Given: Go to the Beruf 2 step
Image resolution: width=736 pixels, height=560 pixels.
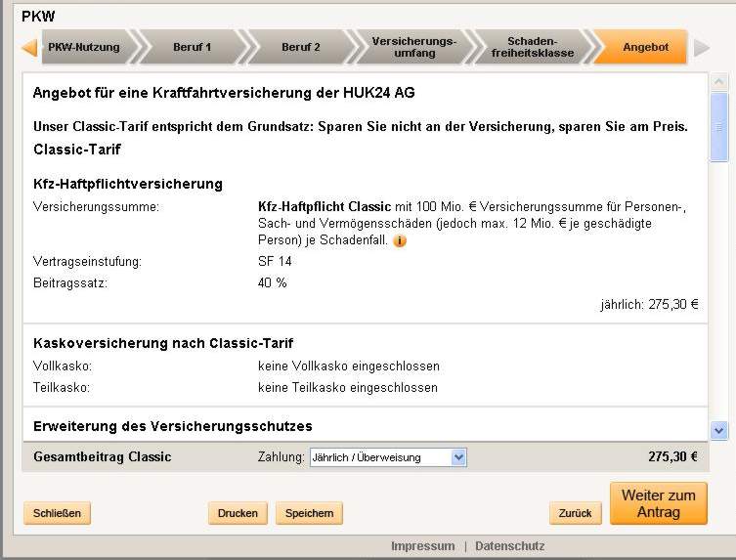Looking at the screenshot, I should [x=300, y=47].
